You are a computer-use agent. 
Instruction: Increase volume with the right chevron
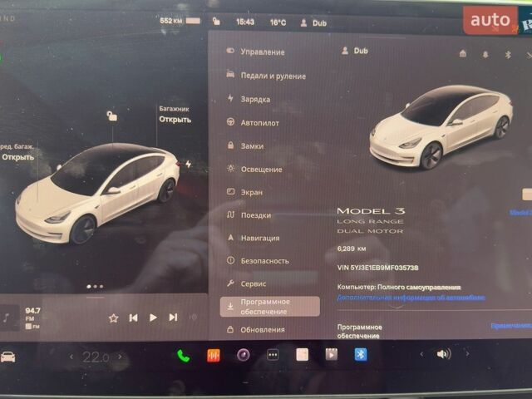467,354
